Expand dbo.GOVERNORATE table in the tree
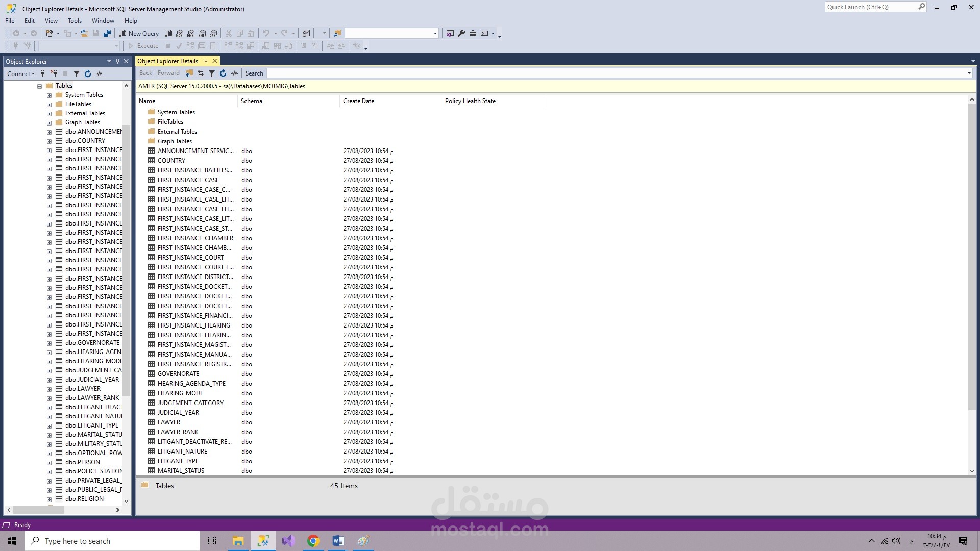980x551 pixels. point(49,343)
